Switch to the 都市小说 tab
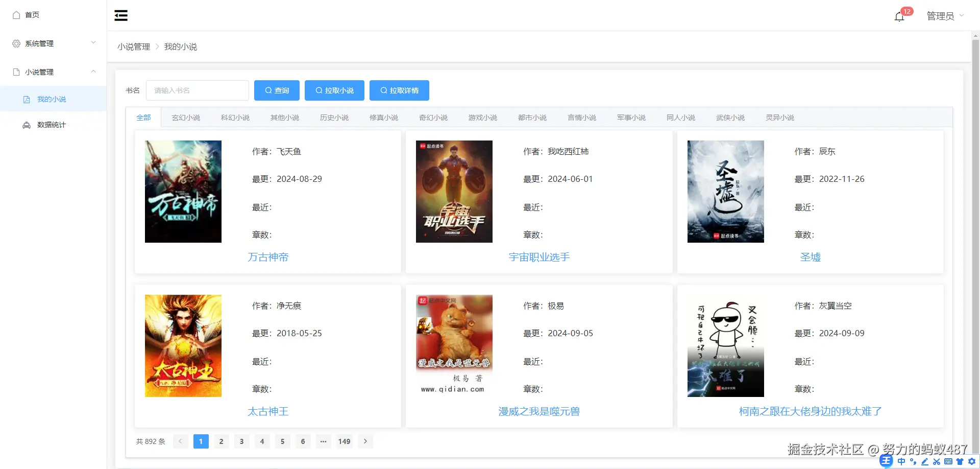The height and width of the screenshot is (469, 980). (532, 118)
